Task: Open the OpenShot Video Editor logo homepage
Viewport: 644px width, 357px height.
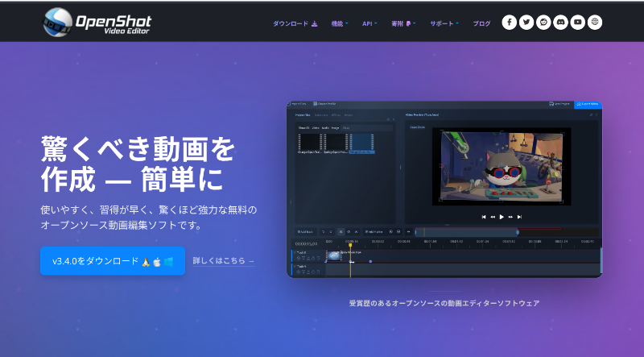Action: click(97, 22)
